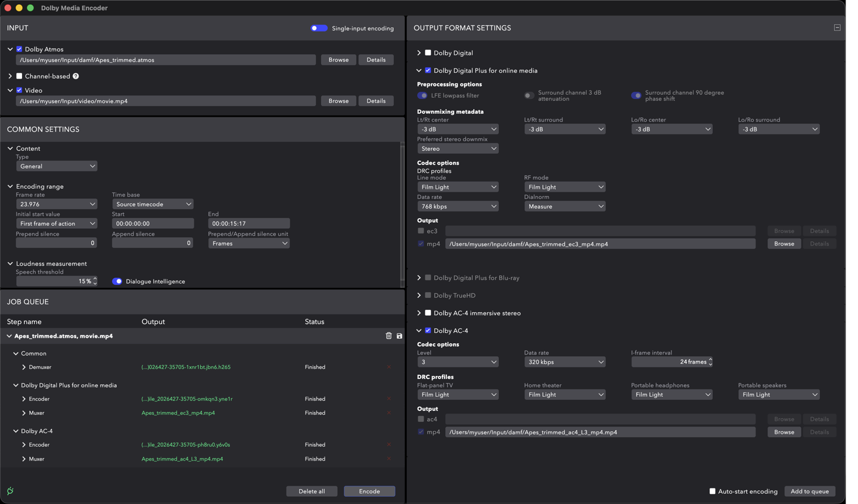Enable the Dolby Digital format checkbox
858x504 pixels.
(x=428, y=53)
